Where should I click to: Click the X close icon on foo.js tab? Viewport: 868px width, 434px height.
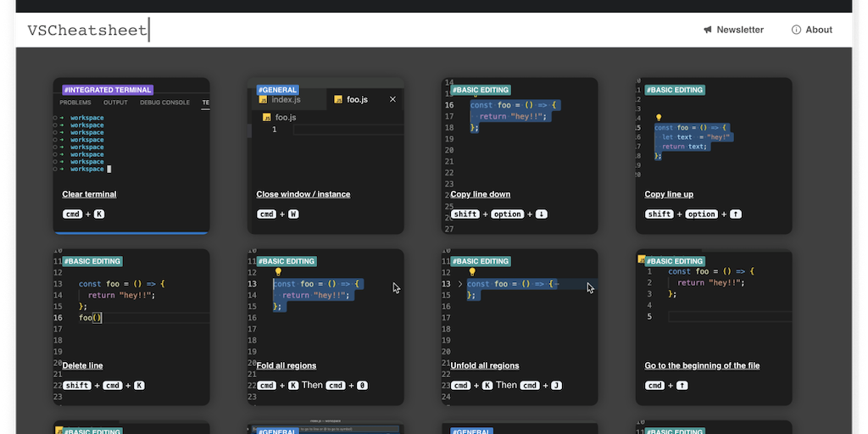(x=392, y=100)
